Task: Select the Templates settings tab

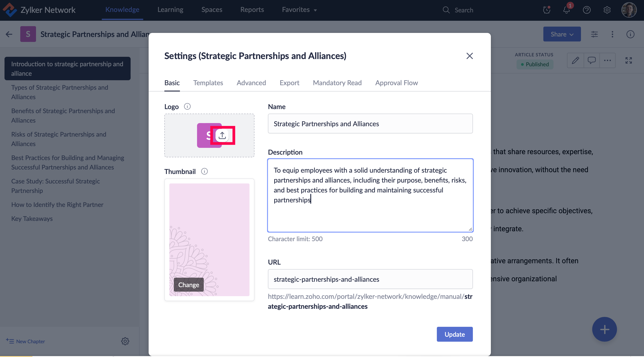Action: click(208, 83)
